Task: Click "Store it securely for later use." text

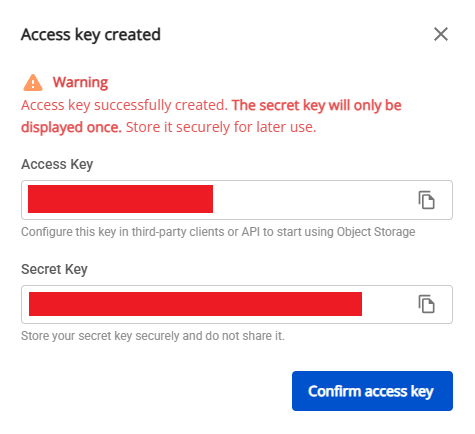Action: coord(221,127)
